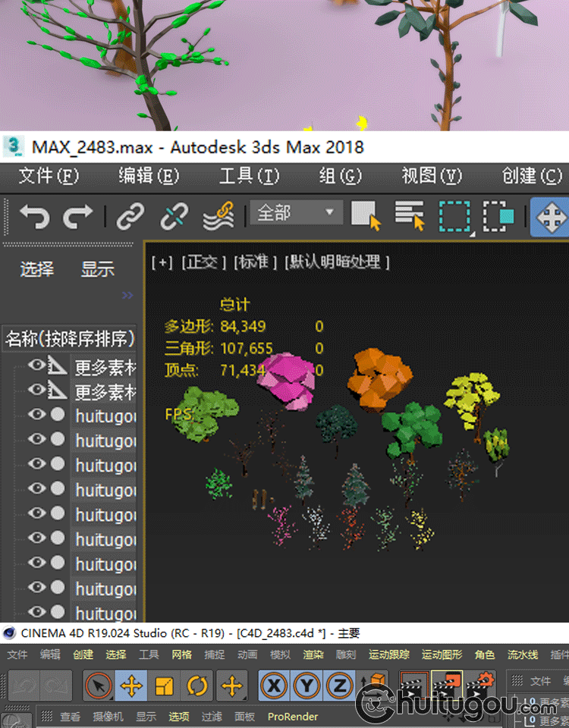Toggle Window/Crossing selection mode
Viewport: 569px width, 728px height.
coord(499,216)
